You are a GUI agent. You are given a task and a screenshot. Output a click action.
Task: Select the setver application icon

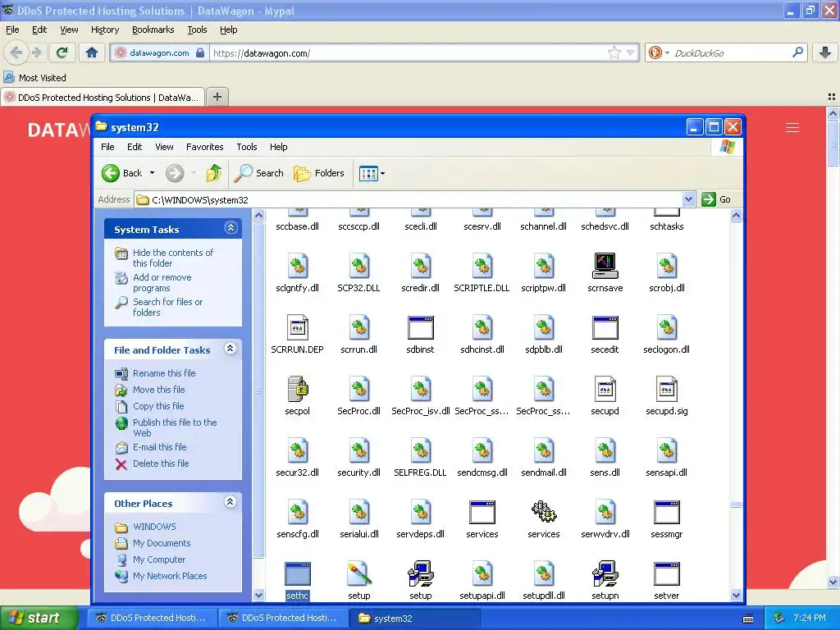(x=666, y=573)
